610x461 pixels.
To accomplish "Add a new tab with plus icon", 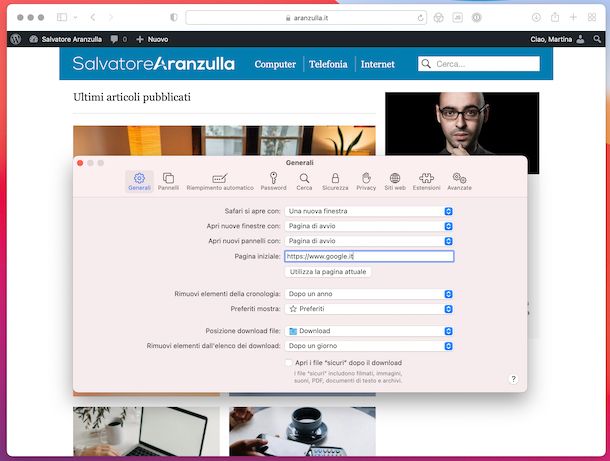I will click(573, 17).
